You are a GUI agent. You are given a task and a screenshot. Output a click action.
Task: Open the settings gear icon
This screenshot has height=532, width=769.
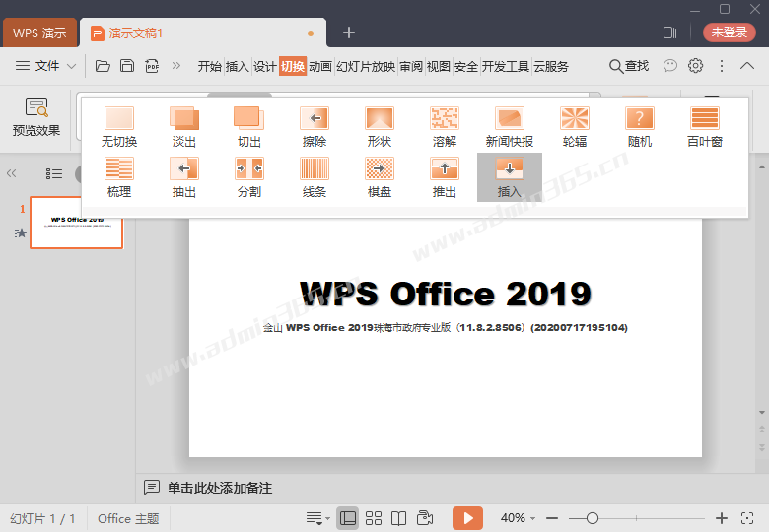tap(695, 66)
